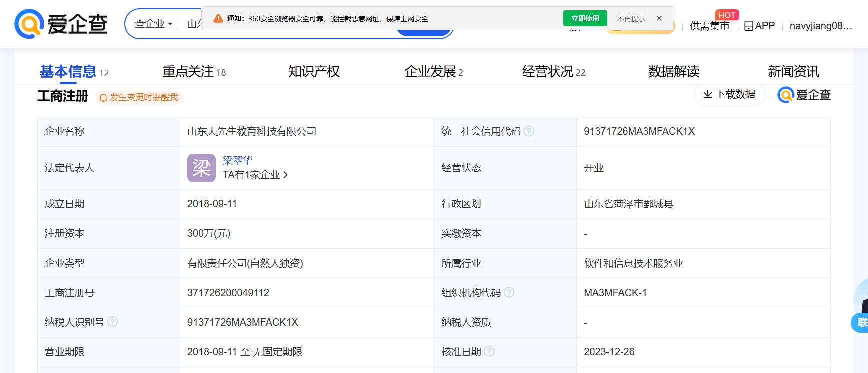The width and height of the screenshot is (868, 373).
Task: Click the taxpayer ID value beside 纳税人识别号
Action: (x=243, y=322)
